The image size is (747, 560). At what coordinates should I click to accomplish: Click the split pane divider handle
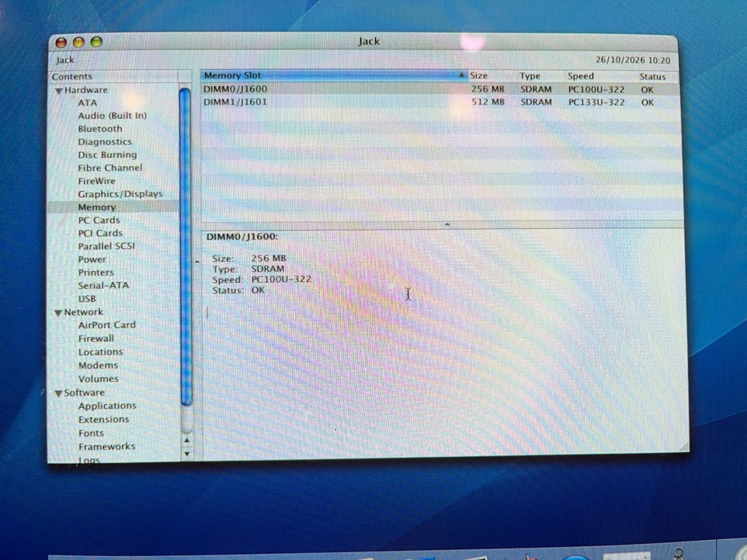click(x=447, y=224)
